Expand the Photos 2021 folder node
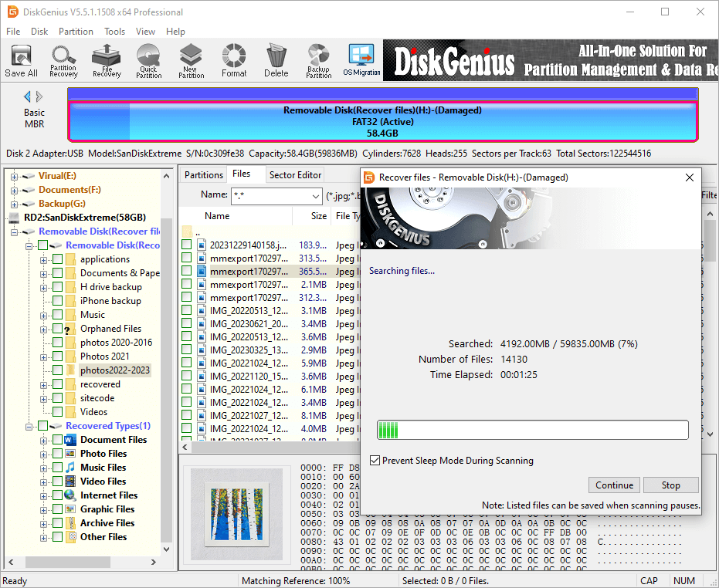Screen dimensions: 719x588 pyautogui.click(x=43, y=357)
